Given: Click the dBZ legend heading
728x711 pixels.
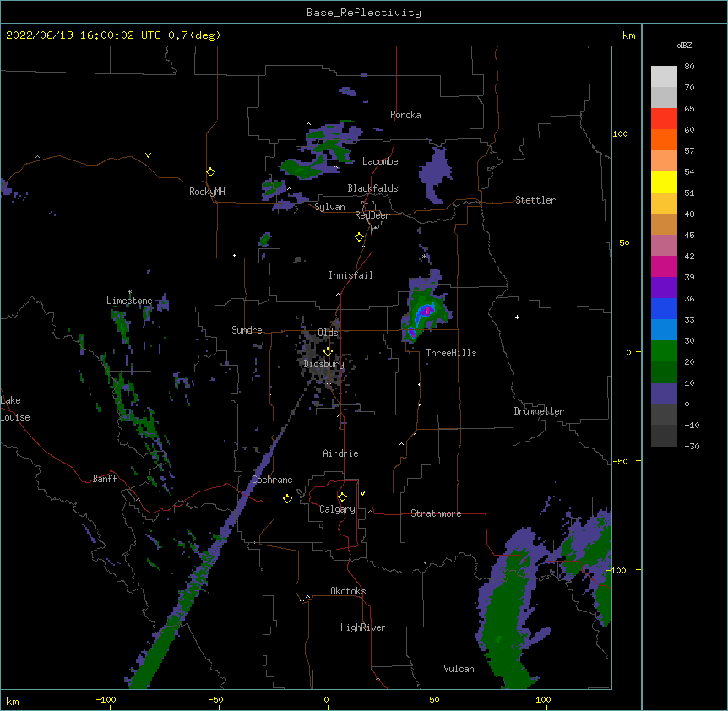Looking at the screenshot, I should (x=684, y=45).
